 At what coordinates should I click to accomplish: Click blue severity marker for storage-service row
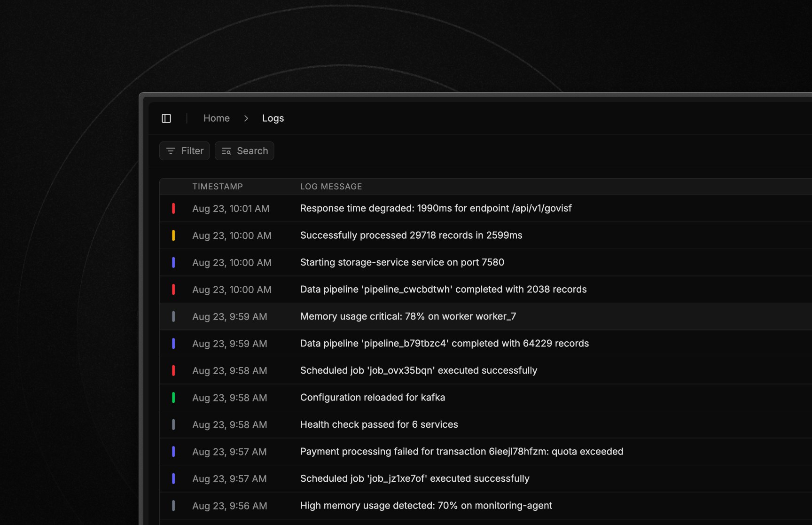click(173, 262)
